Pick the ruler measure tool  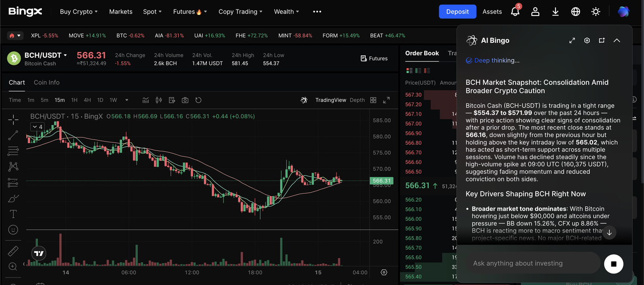click(x=14, y=251)
